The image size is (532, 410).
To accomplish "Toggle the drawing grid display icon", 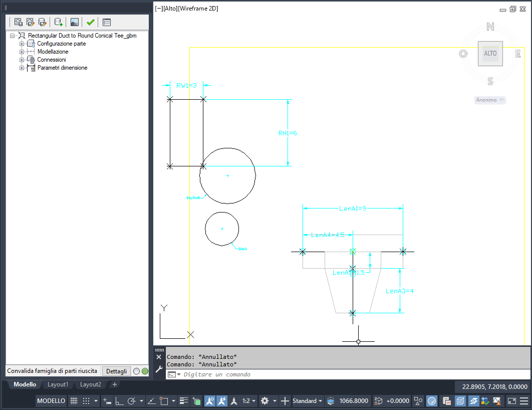I will [x=74, y=401].
